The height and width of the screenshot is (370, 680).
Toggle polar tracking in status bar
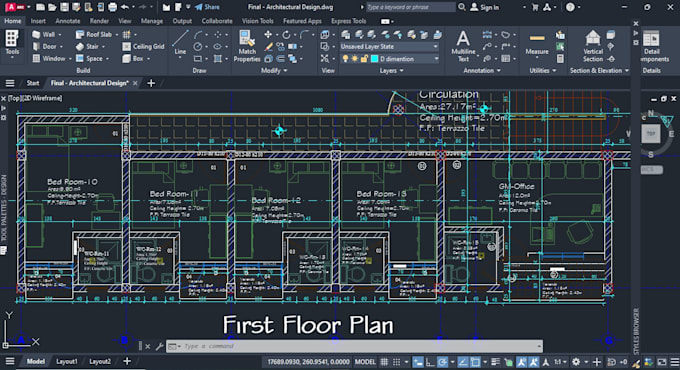point(442,362)
